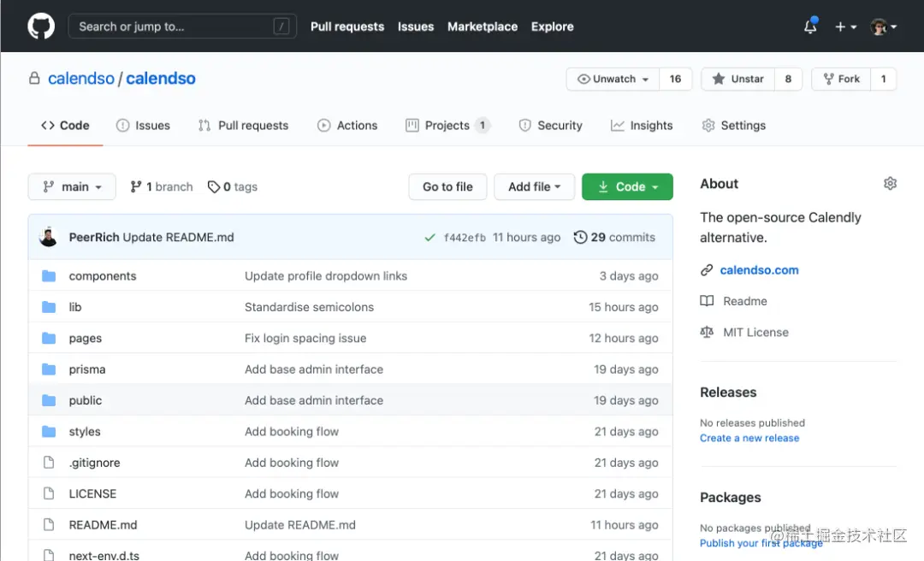Switch to the repository Issues tab
This screenshot has height=561, width=924.
coord(143,126)
